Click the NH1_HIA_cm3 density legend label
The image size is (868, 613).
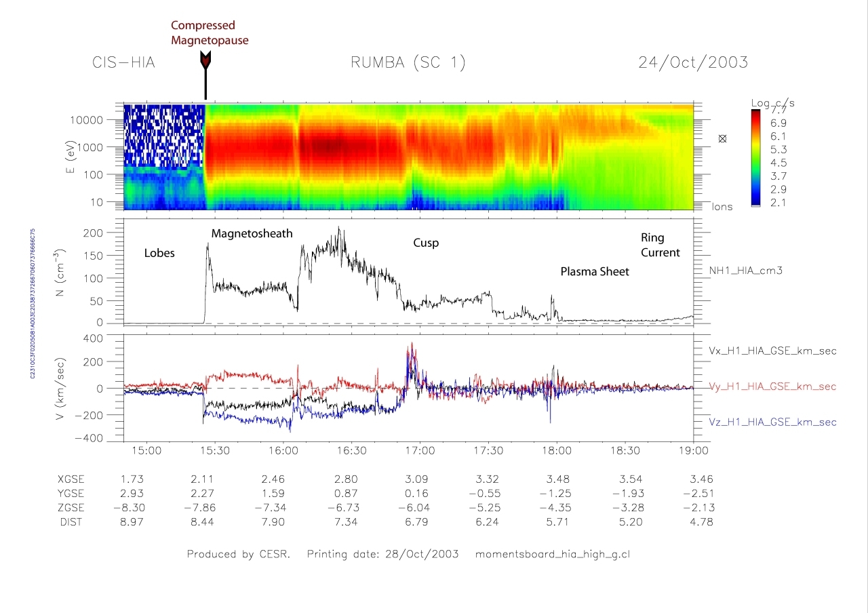point(742,271)
